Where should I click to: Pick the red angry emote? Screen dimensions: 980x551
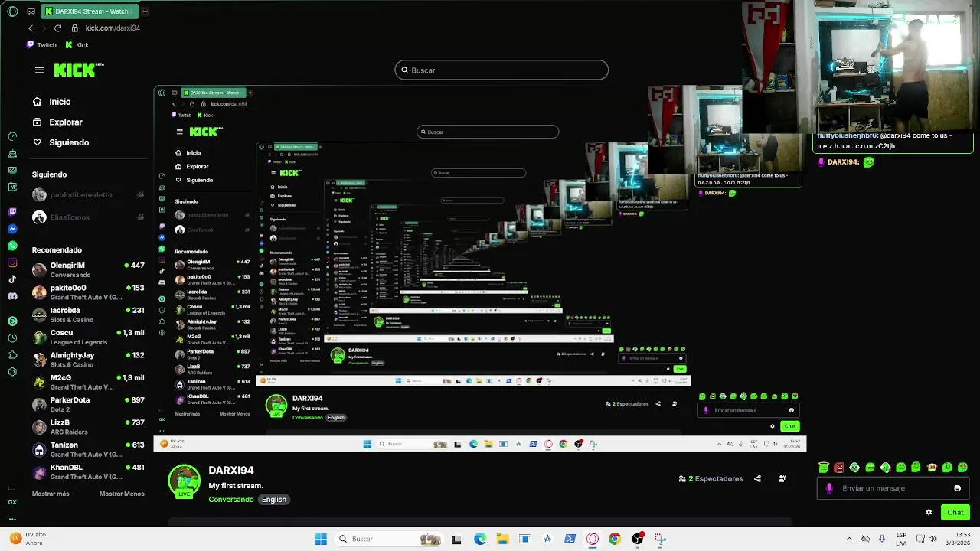tap(839, 468)
